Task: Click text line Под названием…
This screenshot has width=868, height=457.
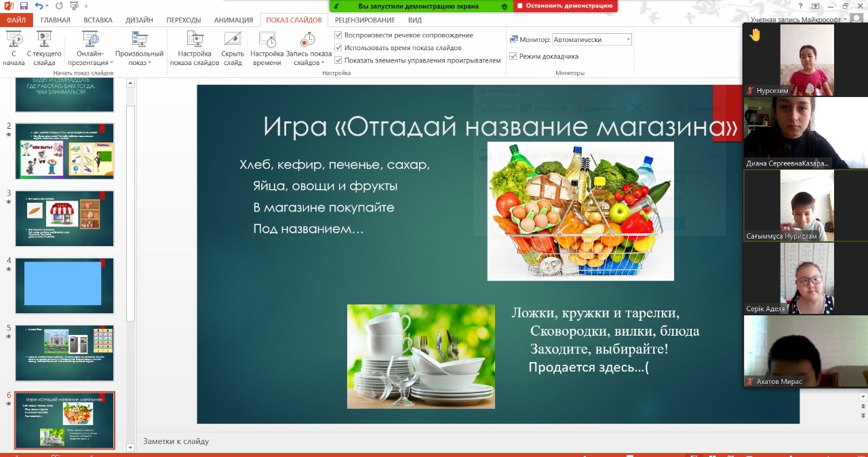Action: click(x=309, y=229)
